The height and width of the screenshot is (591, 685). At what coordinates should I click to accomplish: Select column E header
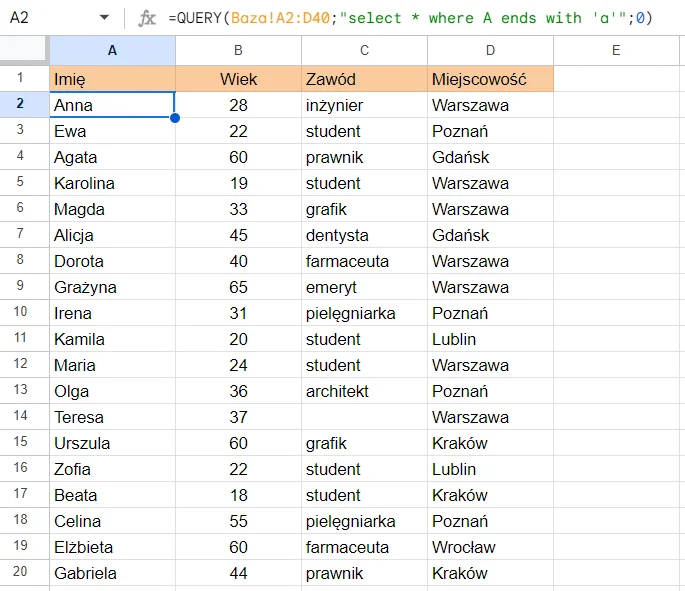(x=616, y=50)
